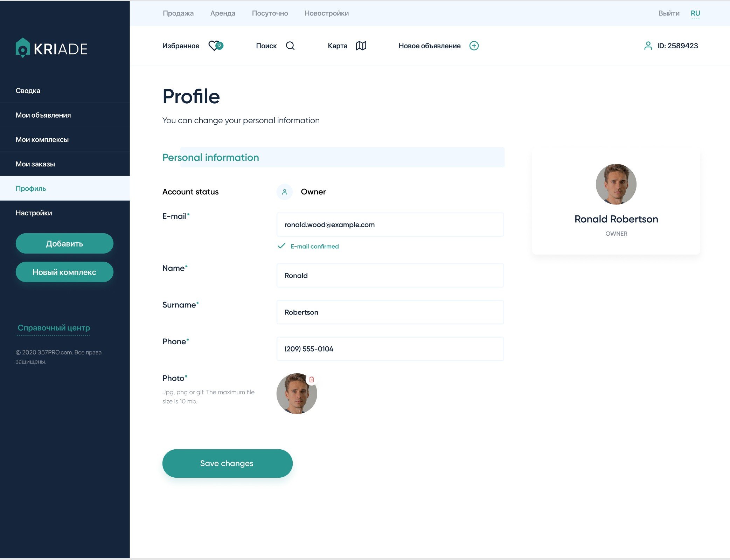Click Выйти to log out
730x560 pixels.
click(669, 13)
